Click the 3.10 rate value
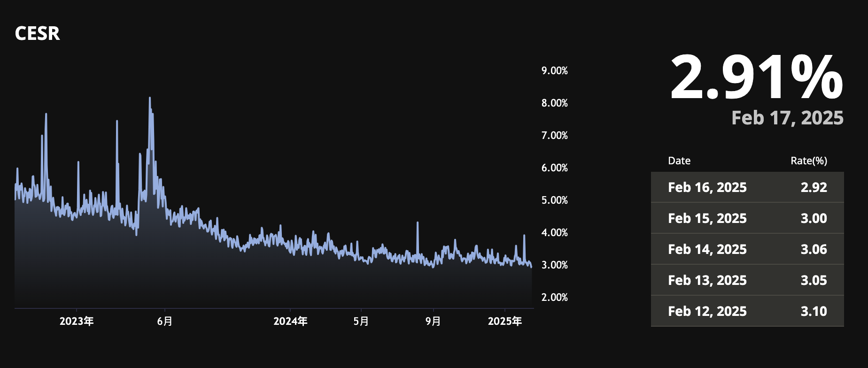 (814, 311)
